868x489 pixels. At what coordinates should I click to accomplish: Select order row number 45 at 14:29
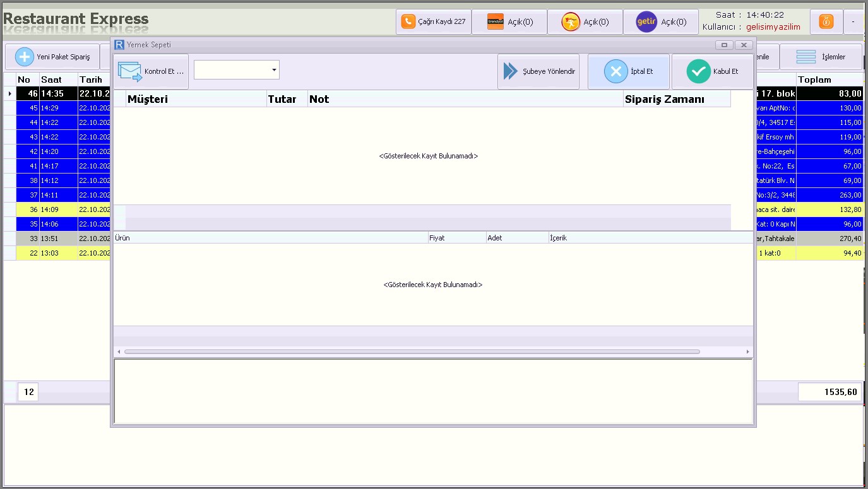click(63, 108)
